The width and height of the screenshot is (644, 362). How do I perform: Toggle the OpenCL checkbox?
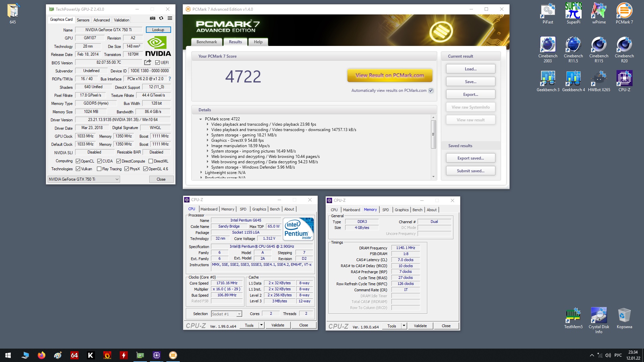tap(78, 161)
